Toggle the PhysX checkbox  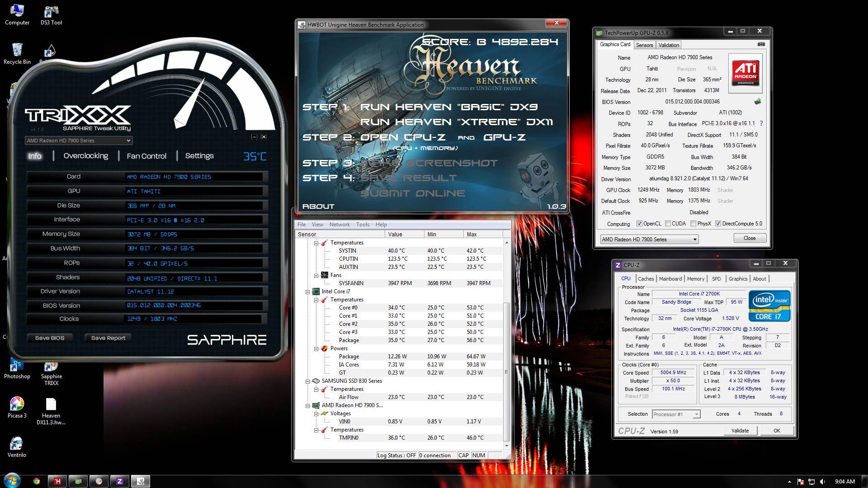pyautogui.click(x=693, y=224)
